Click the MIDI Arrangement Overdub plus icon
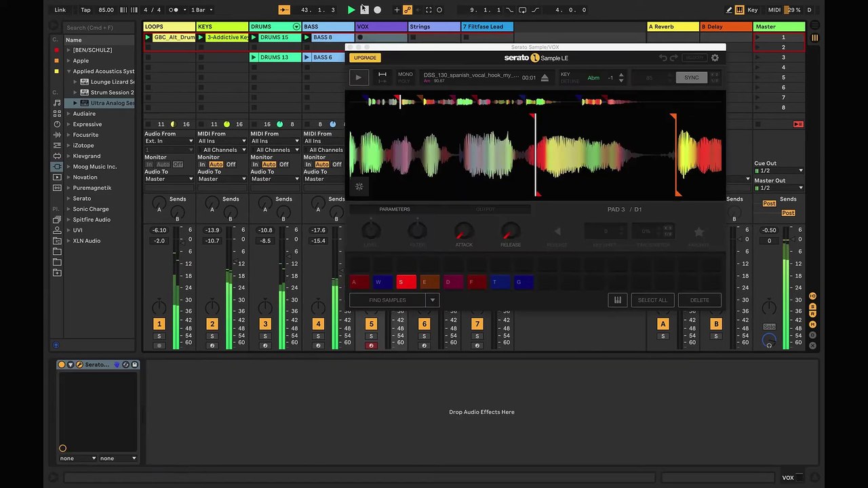The image size is (868, 488). tap(396, 10)
